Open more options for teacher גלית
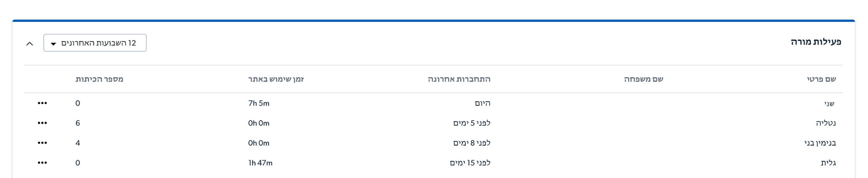The image size is (868, 178). coord(42,163)
